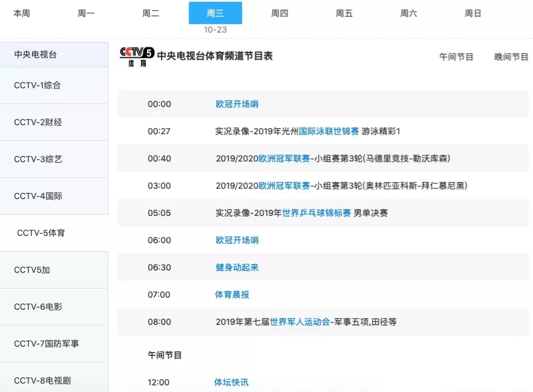The image size is (533, 392).
Task: Click the 中央电视台体育频道节目表 title
Action: click(x=215, y=56)
